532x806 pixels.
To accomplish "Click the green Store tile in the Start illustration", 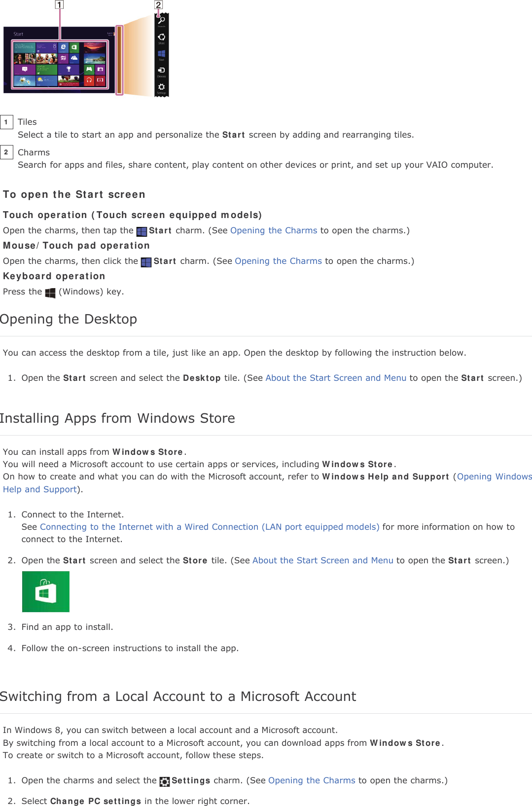I will (74, 47).
